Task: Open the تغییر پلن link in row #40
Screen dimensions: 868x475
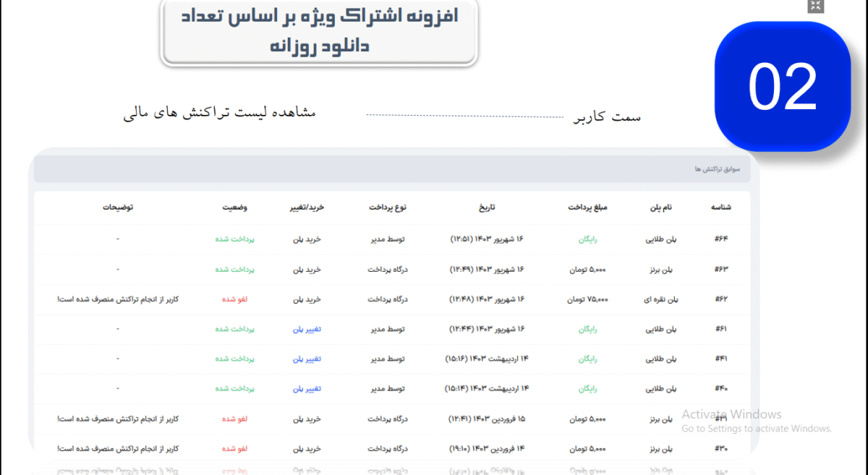Action: [307, 389]
